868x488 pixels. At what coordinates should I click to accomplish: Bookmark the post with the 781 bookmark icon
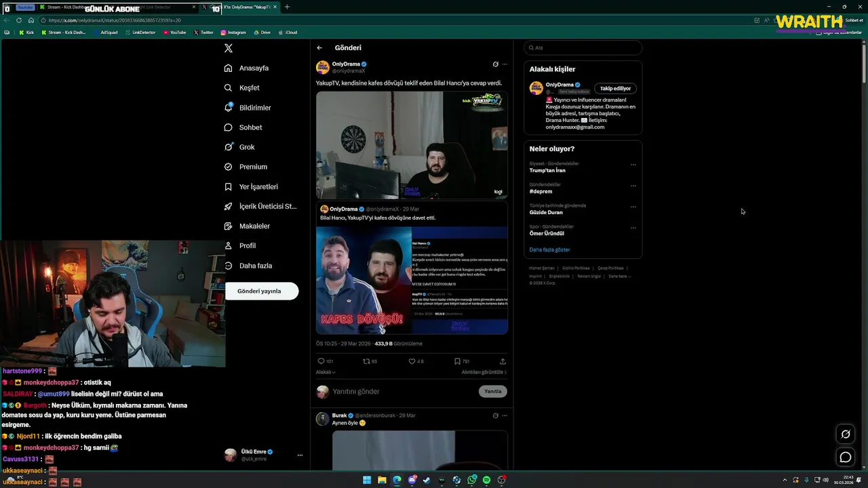[457, 361]
